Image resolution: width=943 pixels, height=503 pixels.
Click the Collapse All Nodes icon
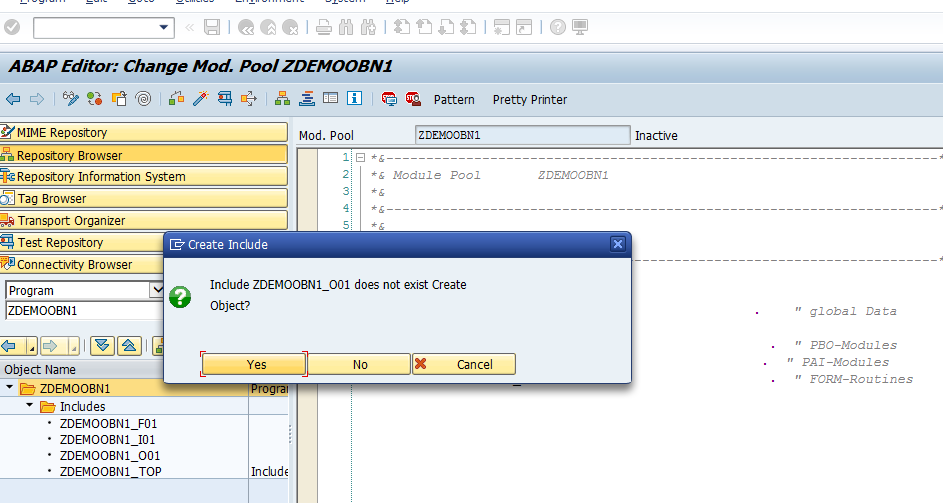(x=129, y=346)
